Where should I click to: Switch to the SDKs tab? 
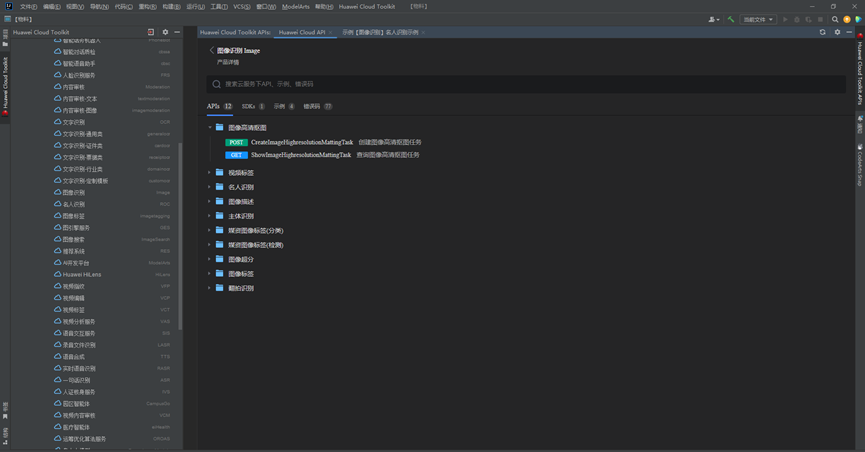[x=253, y=107]
